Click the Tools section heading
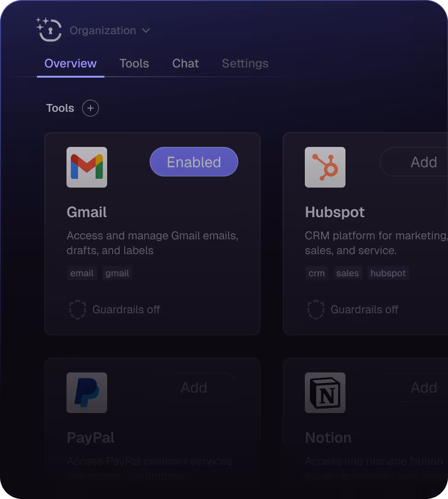The width and height of the screenshot is (448, 499). coord(60,108)
